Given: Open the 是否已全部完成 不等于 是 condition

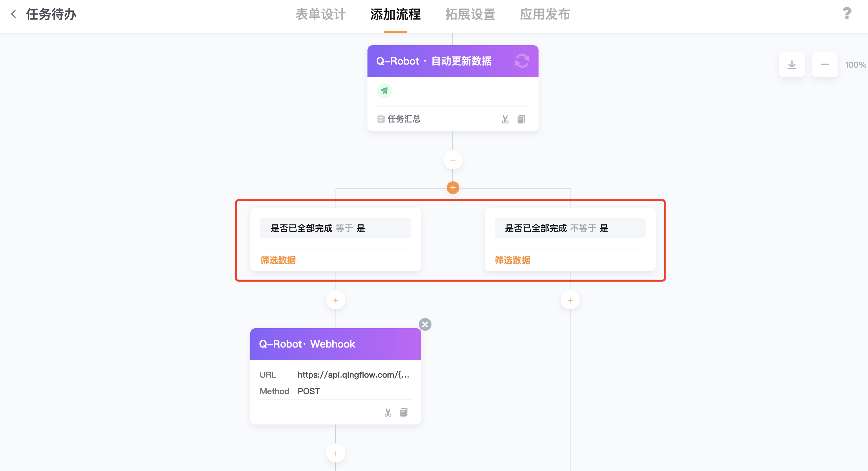Looking at the screenshot, I should (570, 228).
